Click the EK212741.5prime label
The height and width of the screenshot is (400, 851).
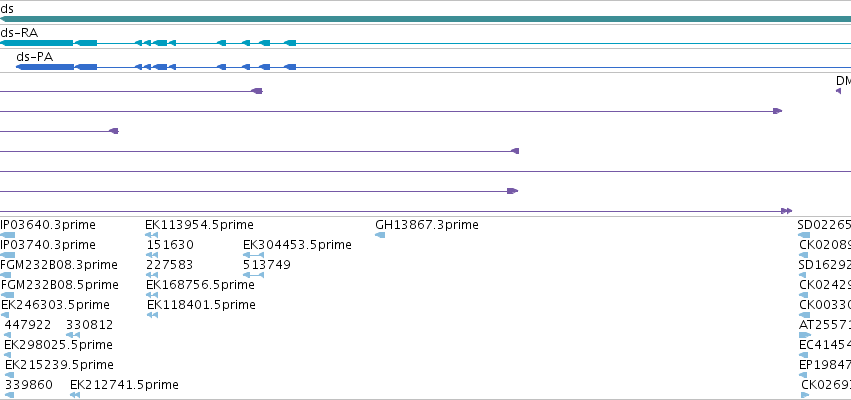point(124,385)
